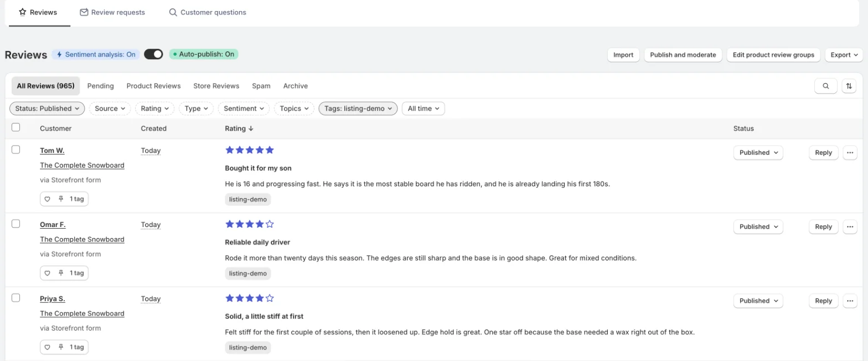The width and height of the screenshot is (868, 361).
Task: Open the sort arrows icon button
Action: click(x=849, y=86)
